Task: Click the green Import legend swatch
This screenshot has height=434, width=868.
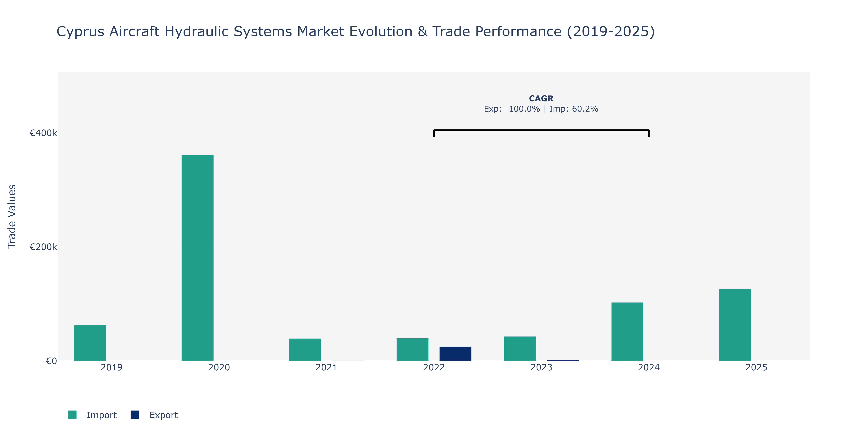Action: click(x=72, y=415)
